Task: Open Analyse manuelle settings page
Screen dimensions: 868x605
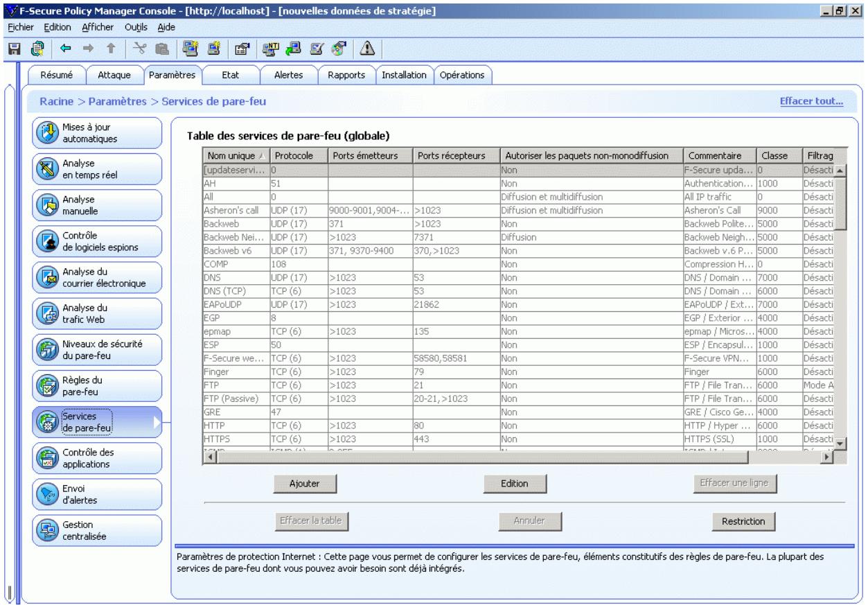Action: point(97,205)
